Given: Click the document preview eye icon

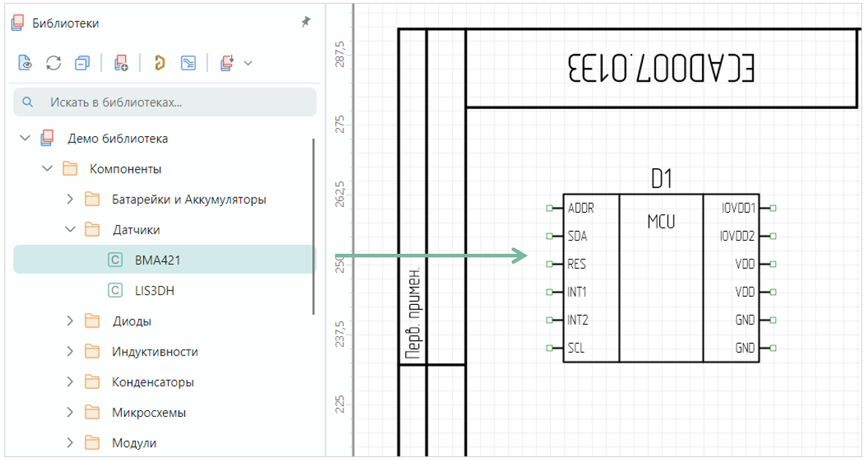Looking at the screenshot, I should click(x=26, y=63).
